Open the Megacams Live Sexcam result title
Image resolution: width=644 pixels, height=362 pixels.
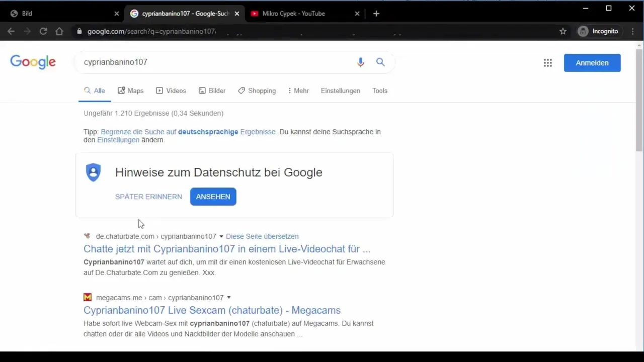pos(212,310)
